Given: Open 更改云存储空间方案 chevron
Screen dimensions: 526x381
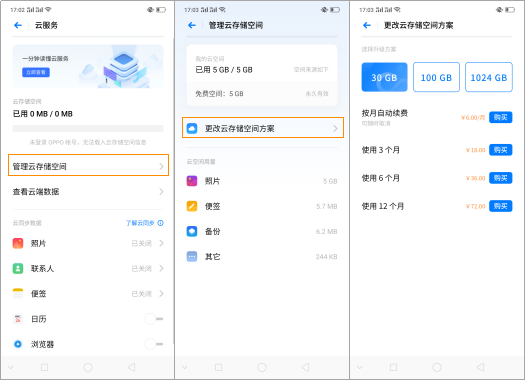Looking at the screenshot, I should point(335,128).
